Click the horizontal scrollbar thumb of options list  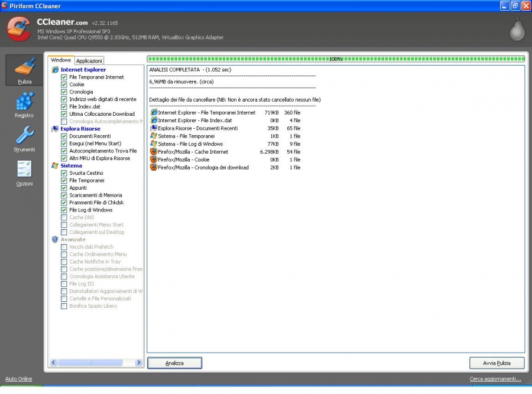pos(90,363)
